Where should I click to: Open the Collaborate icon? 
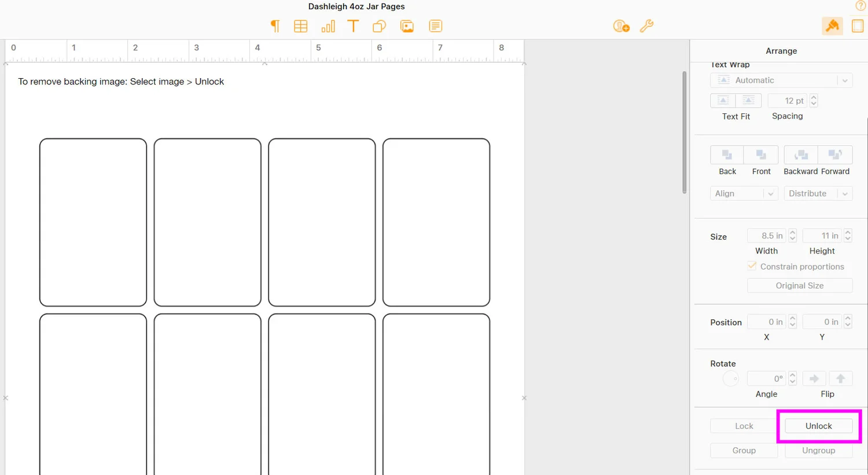621,26
